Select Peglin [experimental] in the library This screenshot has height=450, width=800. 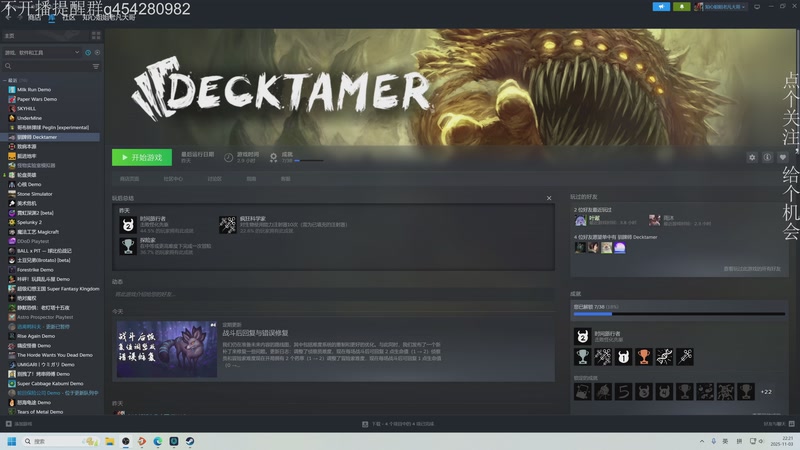[53, 128]
